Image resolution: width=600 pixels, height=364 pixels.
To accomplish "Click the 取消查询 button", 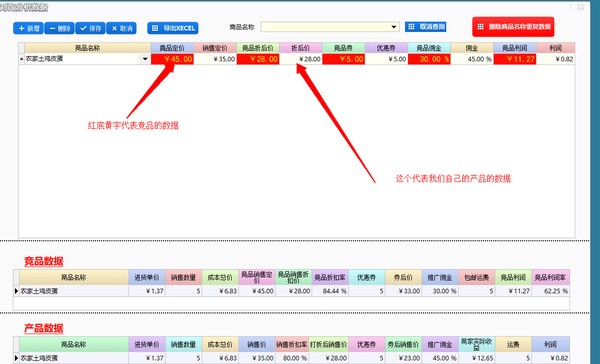I will [x=426, y=27].
